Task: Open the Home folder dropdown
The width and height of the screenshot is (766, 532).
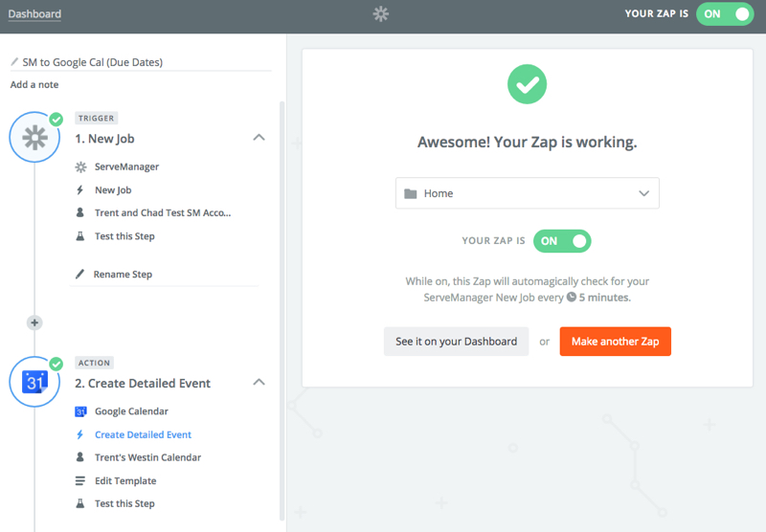Action: [527, 193]
